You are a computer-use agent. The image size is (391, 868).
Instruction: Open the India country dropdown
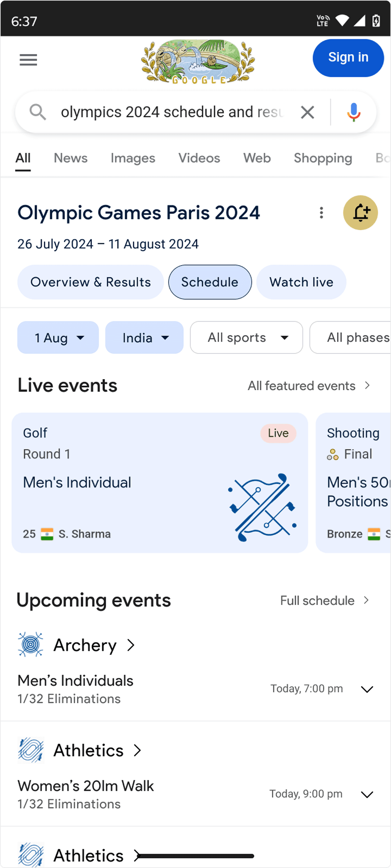tap(144, 338)
